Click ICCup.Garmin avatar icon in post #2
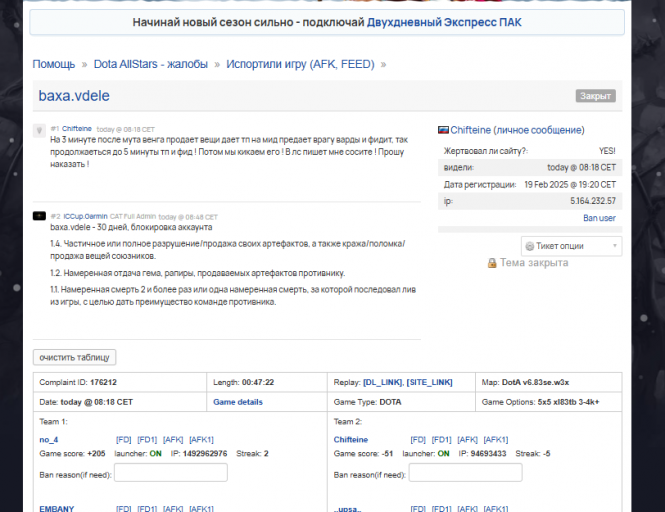The height and width of the screenshot is (512, 665). coord(39,216)
